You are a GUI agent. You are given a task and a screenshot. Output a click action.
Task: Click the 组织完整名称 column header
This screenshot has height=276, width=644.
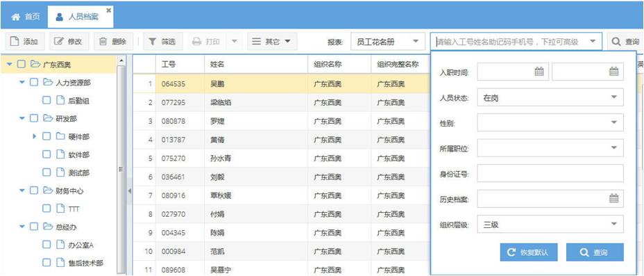click(x=400, y=64)
